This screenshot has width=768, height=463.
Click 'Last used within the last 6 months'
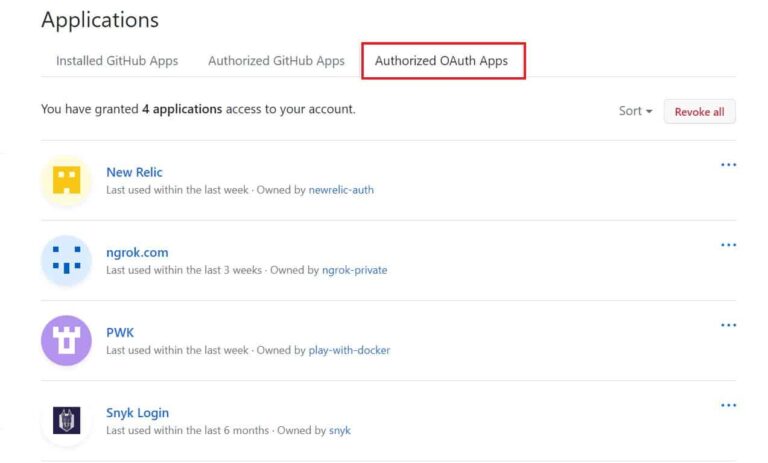tap(188, 431)
